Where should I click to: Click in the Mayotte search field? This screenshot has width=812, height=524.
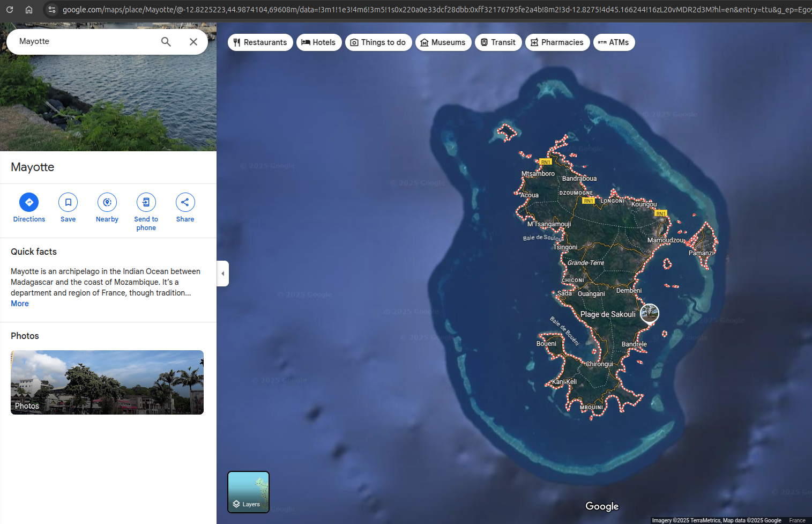pos(80,41)
